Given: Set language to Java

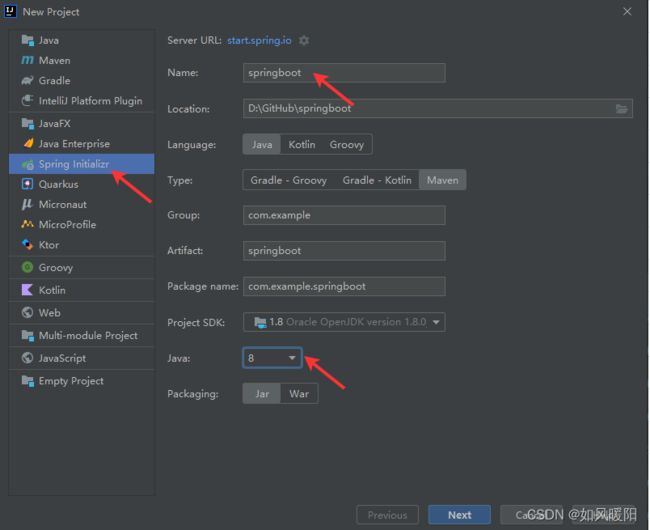Looking at the screenshot, I should (262, 145).
